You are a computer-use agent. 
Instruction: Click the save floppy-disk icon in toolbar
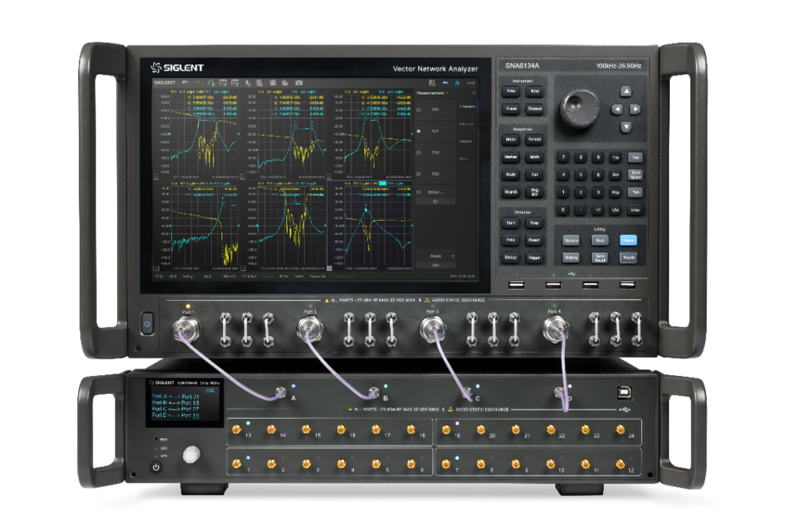(x=272, y=83)
